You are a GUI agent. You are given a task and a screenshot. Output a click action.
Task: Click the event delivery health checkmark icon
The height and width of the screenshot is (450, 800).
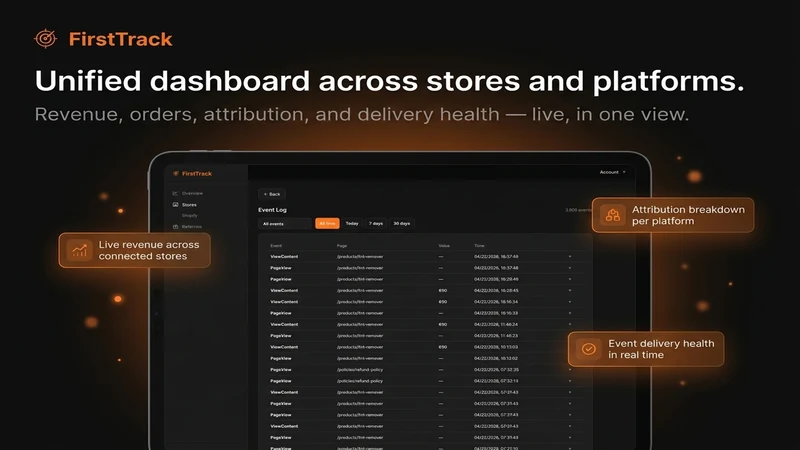click(588, 349)
